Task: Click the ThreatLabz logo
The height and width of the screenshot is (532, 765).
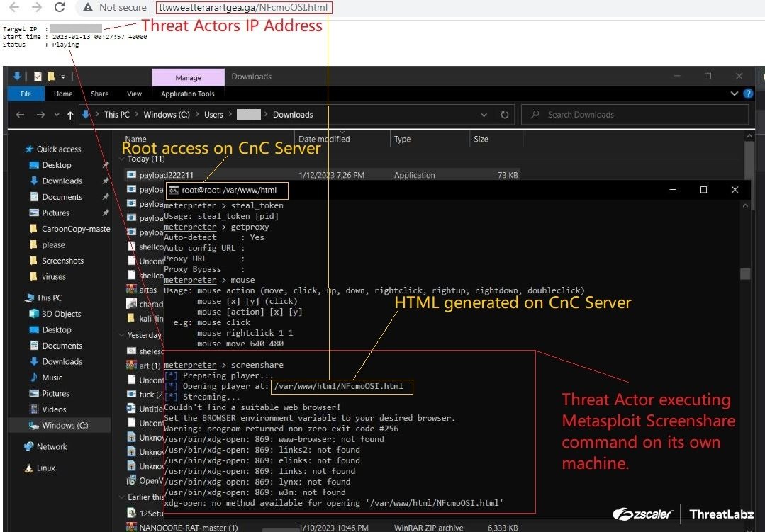Action: 720,514
